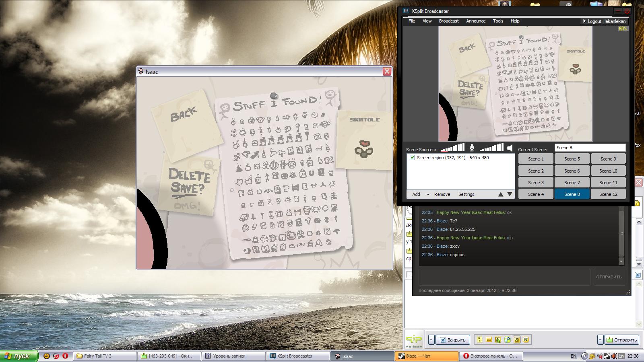Viewport: 644px width, 362px height.
Task: Click the orange AIMP icon in quick launch
Action: pyautogui.click(x=47, y=356)
